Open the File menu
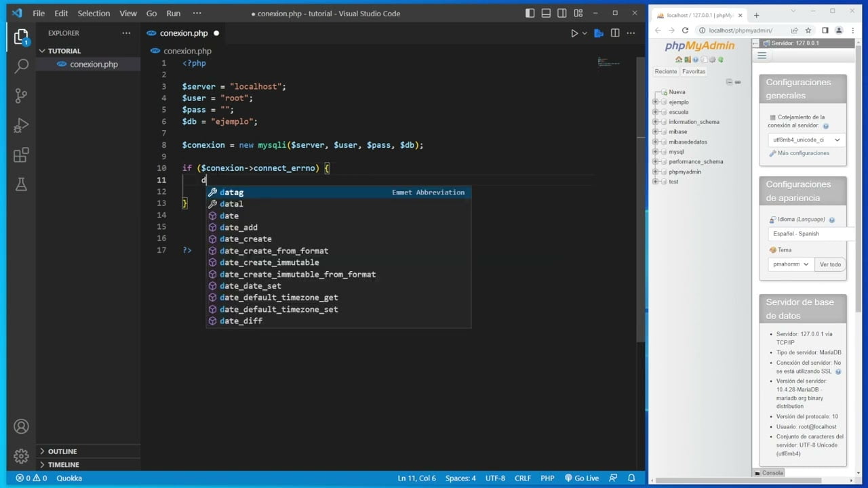Screen dimensions: 868x488 coord(39,13)
